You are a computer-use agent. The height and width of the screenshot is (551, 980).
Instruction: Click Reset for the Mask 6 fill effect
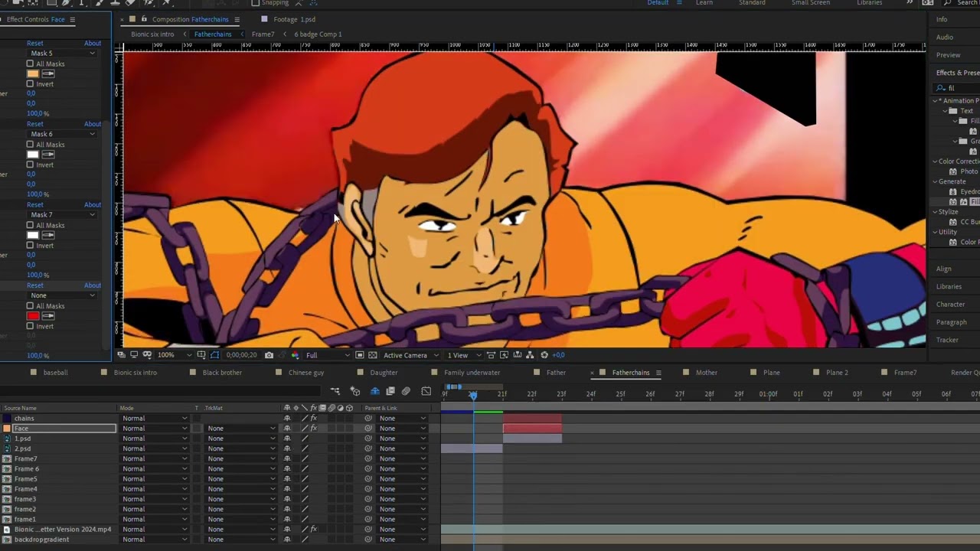point(35,124)
